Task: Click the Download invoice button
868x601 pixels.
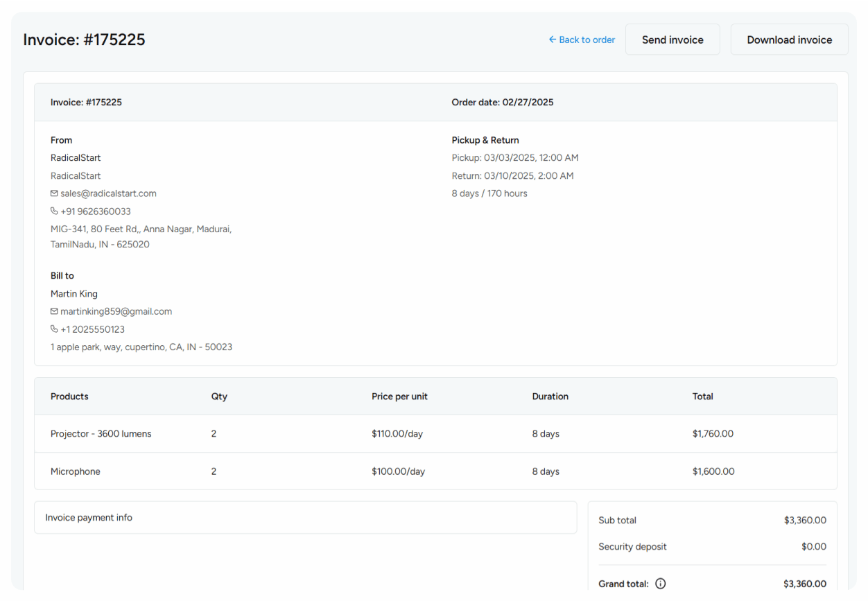Action: pos(789,40)
